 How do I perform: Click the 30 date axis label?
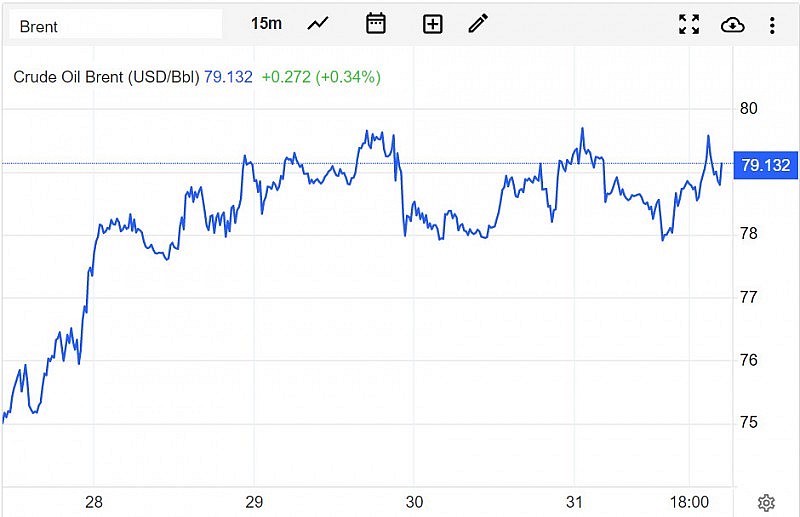coord(414,502)
